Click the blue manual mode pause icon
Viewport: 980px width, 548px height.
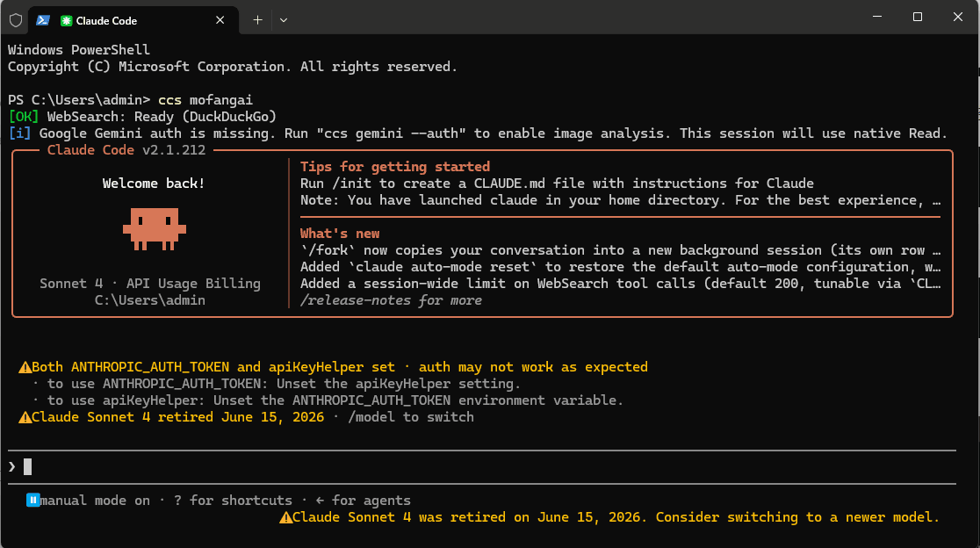(x=32, y=500)
